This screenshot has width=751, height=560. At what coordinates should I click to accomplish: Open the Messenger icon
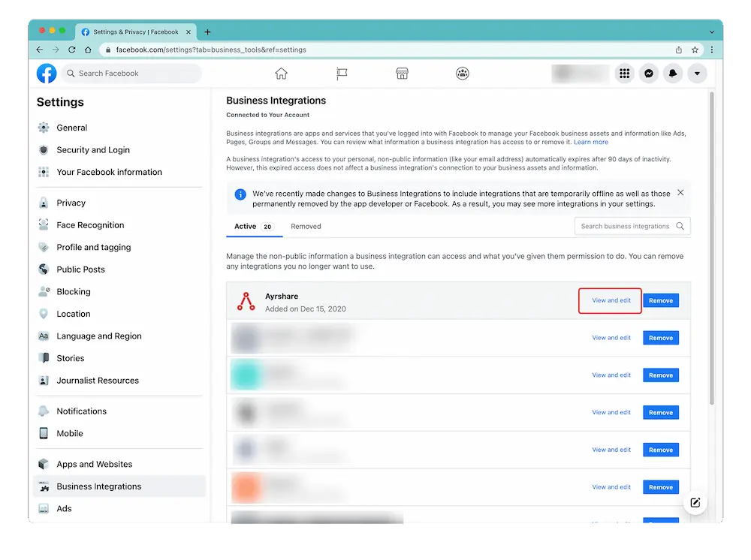[648, 74]
